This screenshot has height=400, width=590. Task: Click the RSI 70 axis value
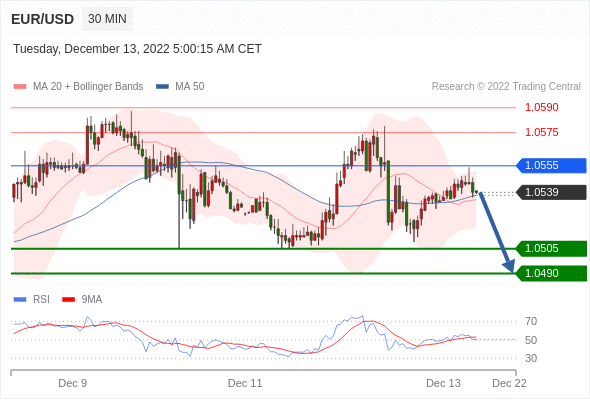[x=531, y=321]
